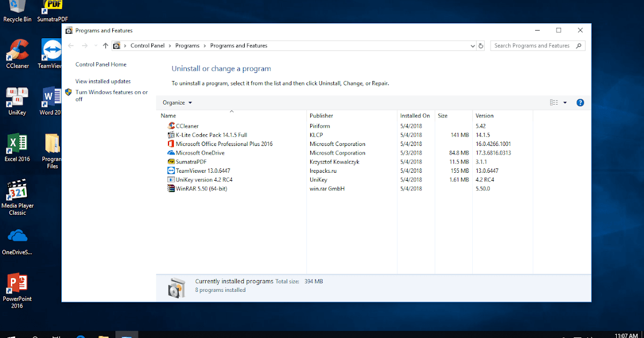Screen dimensions: 644x338
Task: Open the recent locations dropdown arrow
Action: pos(96,46)
